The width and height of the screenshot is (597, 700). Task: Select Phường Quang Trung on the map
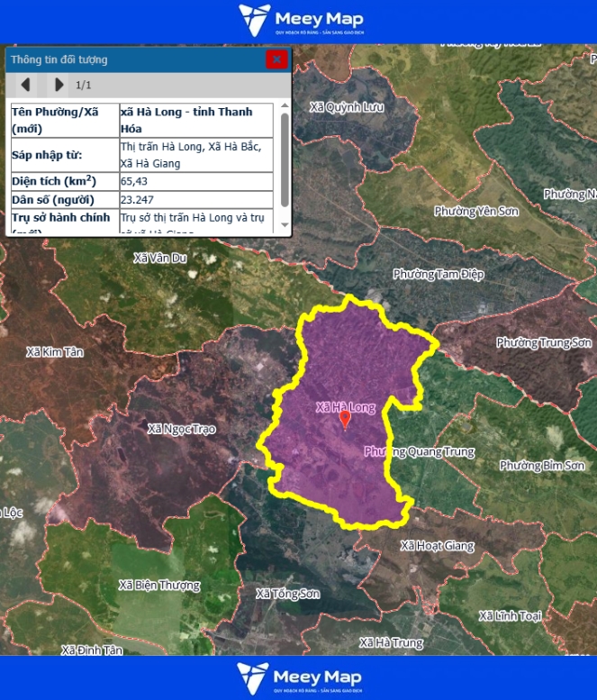[420, 452]
